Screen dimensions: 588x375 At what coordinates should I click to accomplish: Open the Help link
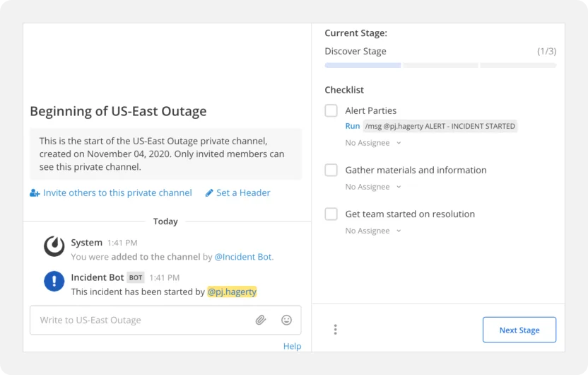(x=292, y=346)
